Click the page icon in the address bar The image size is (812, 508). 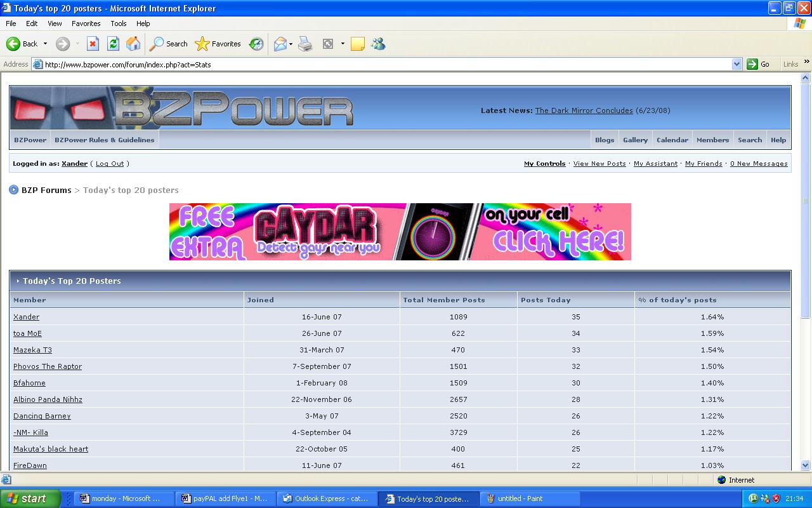coord(38,64)
